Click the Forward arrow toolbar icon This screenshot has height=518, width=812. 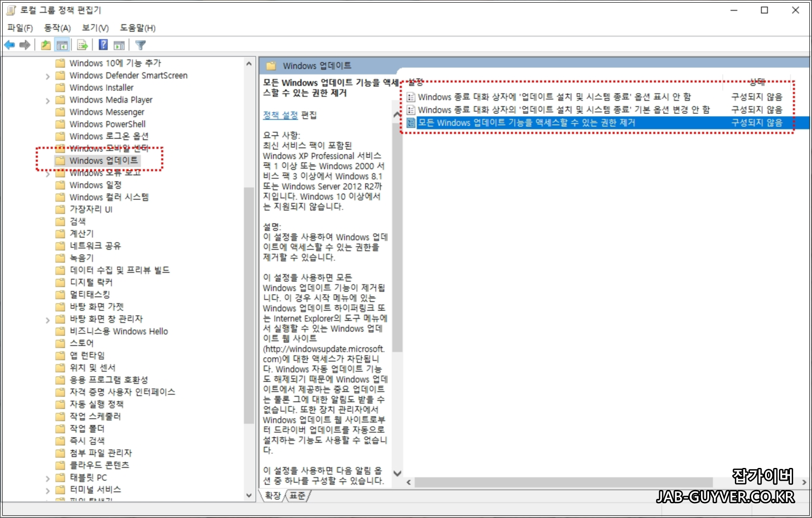(25, 45)
